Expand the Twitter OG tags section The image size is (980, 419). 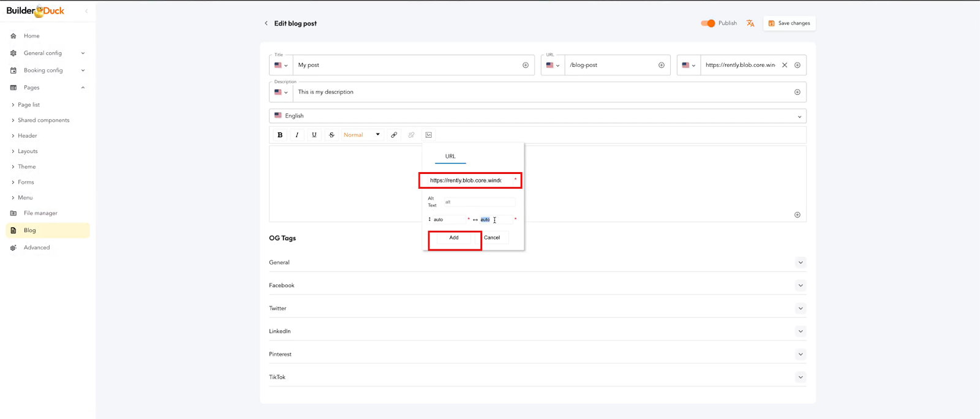pos(800,308)
